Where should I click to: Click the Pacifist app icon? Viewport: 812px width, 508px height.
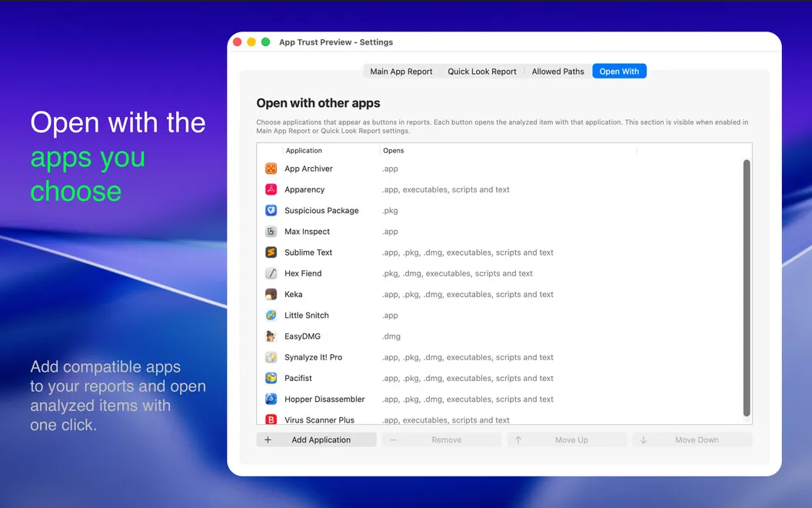[x=271, y=379]
